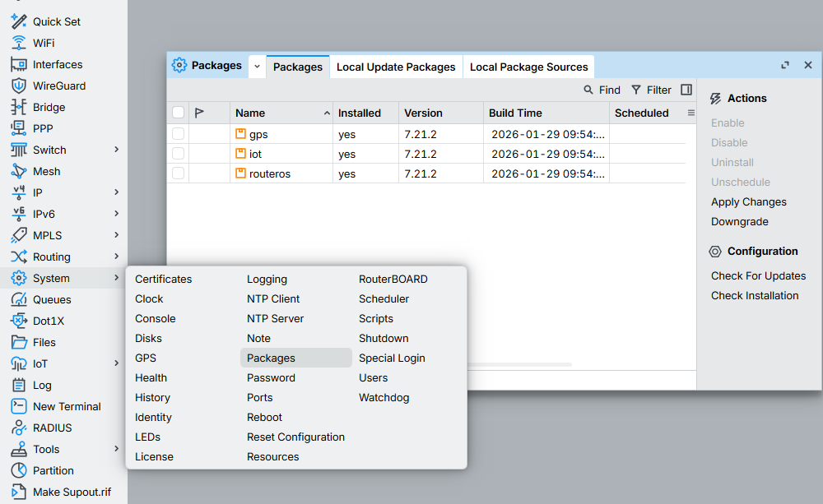Check the gps package checkbox
The image size is (823, 504).
pyautogui.click(x=179, y=134)
